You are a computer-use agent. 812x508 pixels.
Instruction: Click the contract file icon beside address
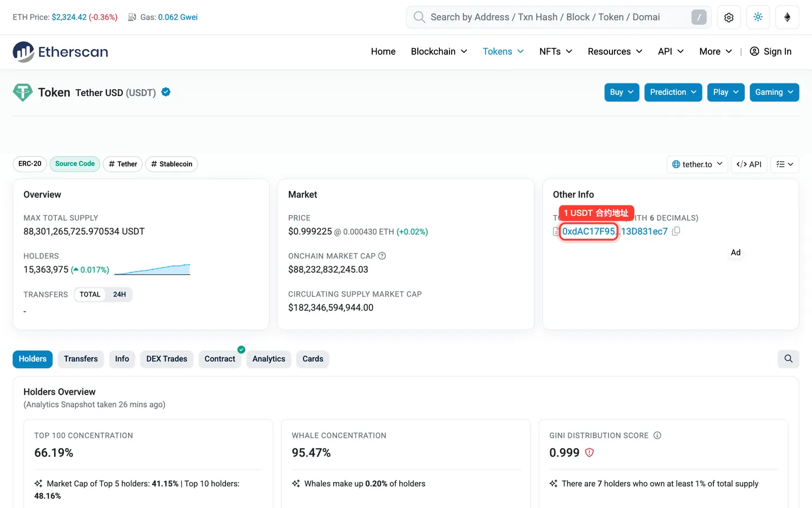click(556, 231)
